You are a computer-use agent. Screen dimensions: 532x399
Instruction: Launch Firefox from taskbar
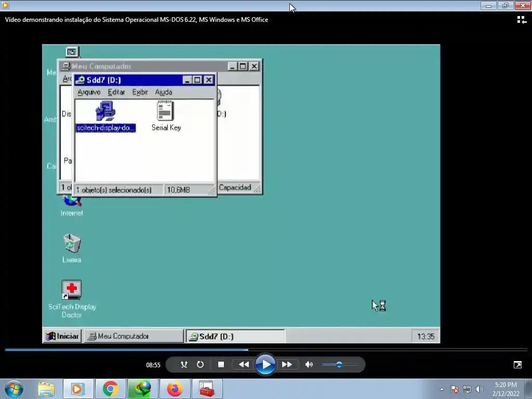(175, 389)
